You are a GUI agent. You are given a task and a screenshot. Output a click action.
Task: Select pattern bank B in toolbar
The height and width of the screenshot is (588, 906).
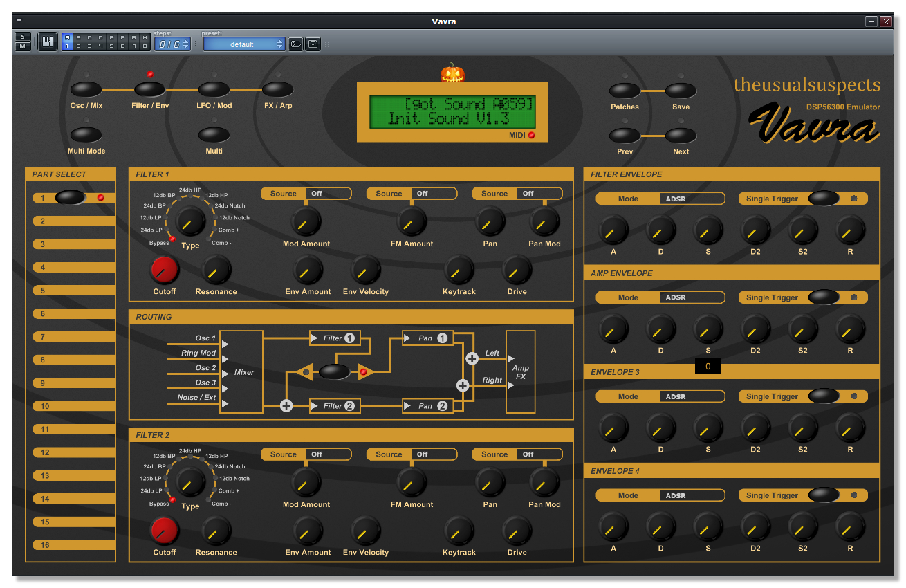pyautogui.click(x=78, y=37)
